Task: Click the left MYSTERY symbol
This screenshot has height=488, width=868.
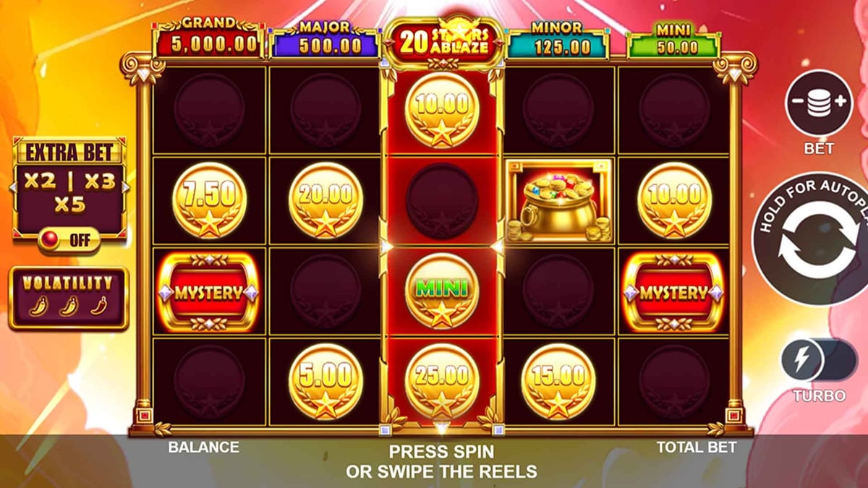Action: click(x=208, y=291)
